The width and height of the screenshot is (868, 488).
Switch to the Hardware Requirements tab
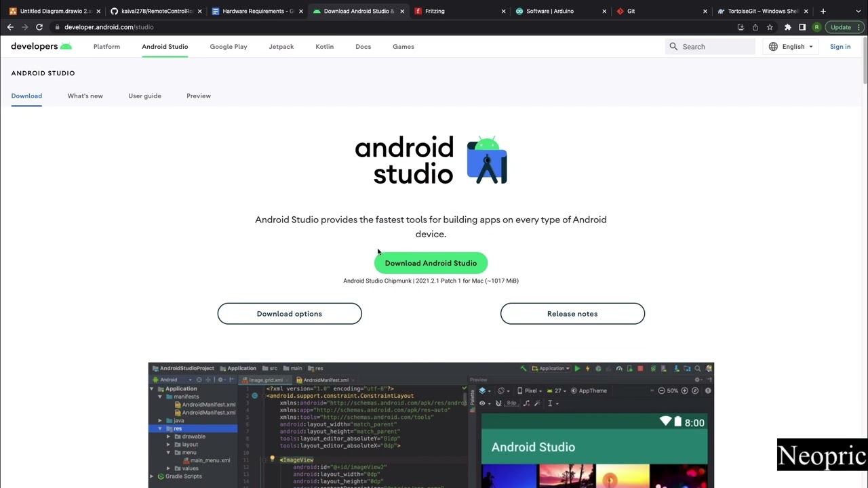(256, 11)
